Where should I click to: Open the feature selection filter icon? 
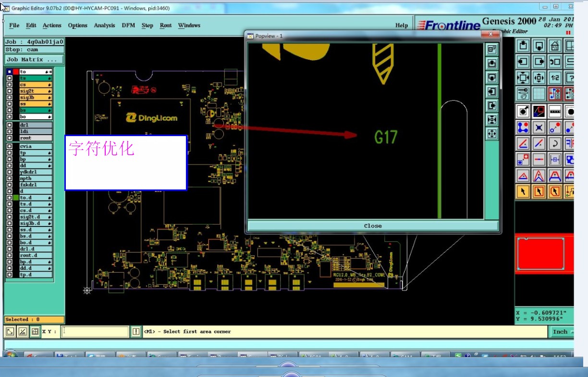[x=523, y=111]
